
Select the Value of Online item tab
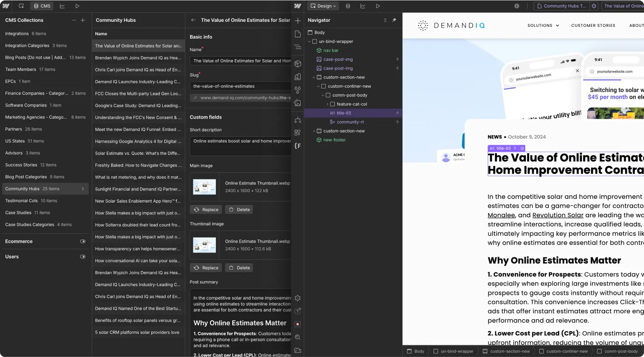tap(623, 6)
